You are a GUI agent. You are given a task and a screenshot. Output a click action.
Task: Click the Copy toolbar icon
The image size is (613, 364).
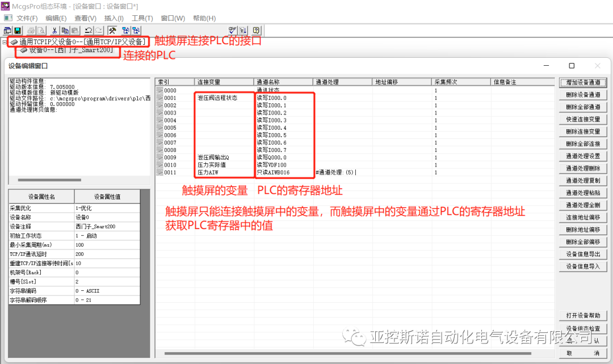(64, 31)
